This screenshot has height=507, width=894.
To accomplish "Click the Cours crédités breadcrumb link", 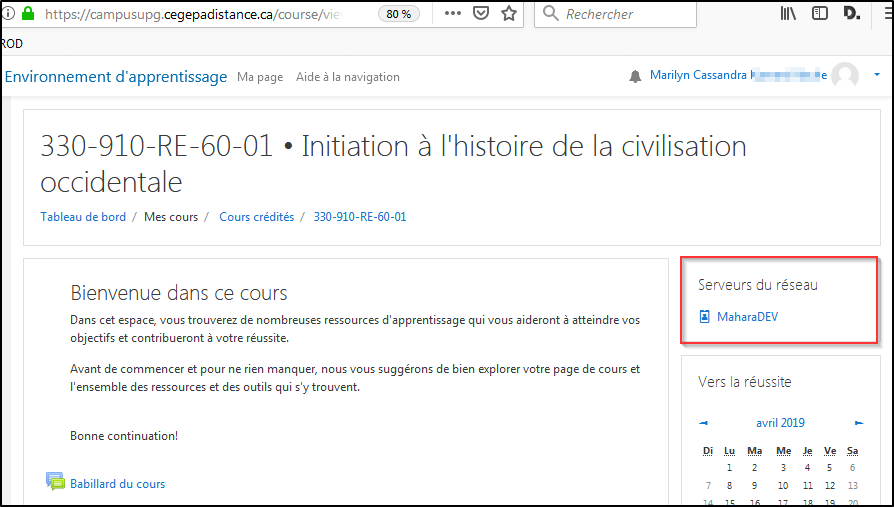I will (256, 216).
